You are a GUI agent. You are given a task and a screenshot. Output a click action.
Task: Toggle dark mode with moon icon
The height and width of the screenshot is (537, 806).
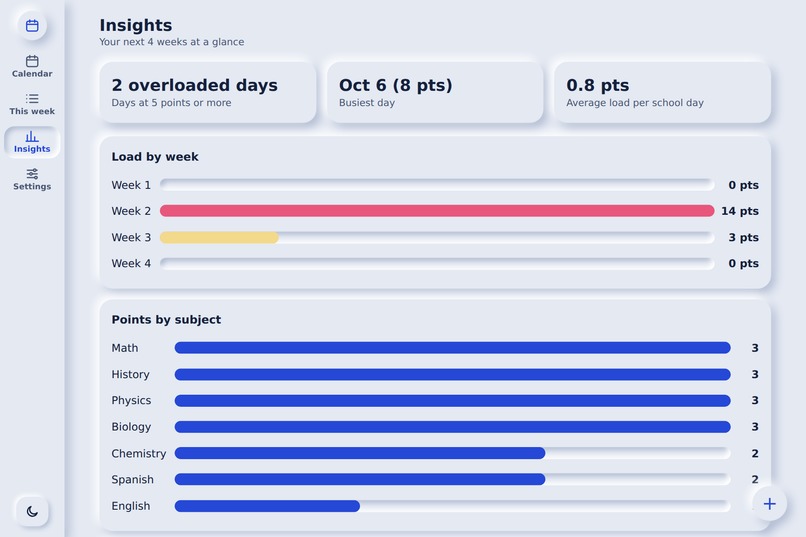[32, 511]
